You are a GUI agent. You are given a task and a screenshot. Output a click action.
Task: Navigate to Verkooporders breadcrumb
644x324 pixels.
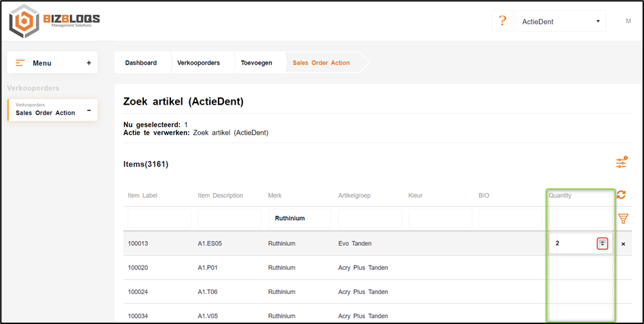coord(198,62)
